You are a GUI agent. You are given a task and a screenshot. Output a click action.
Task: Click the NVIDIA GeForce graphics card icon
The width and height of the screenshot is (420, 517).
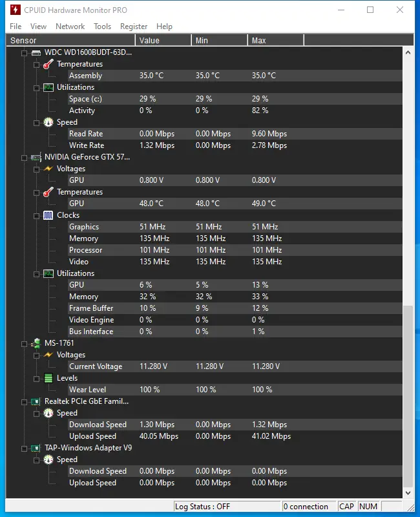tap(36, 157)
